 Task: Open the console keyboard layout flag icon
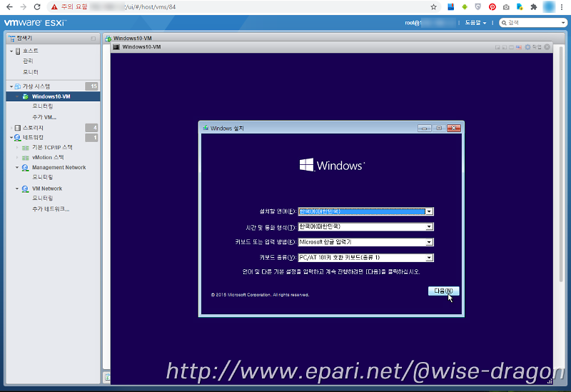519,47
